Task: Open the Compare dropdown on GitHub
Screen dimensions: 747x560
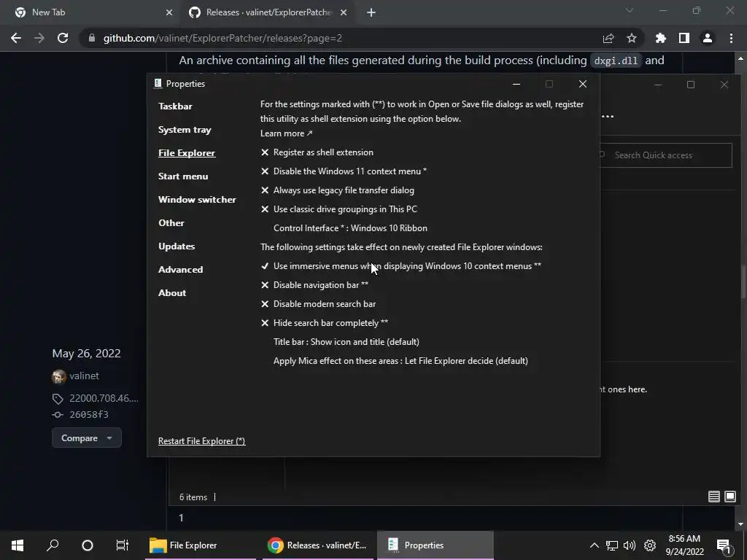Action: coord(87,437)
